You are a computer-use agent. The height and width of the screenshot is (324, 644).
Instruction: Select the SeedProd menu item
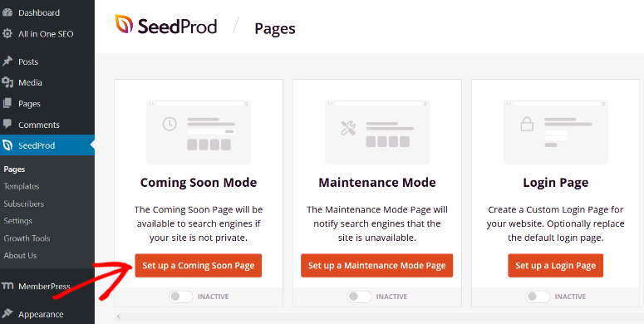coord(47,145)
